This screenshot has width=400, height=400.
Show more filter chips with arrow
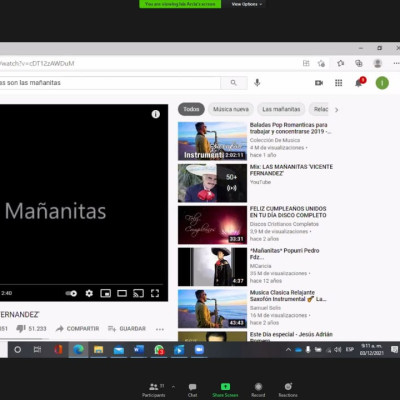click(336, 110)
